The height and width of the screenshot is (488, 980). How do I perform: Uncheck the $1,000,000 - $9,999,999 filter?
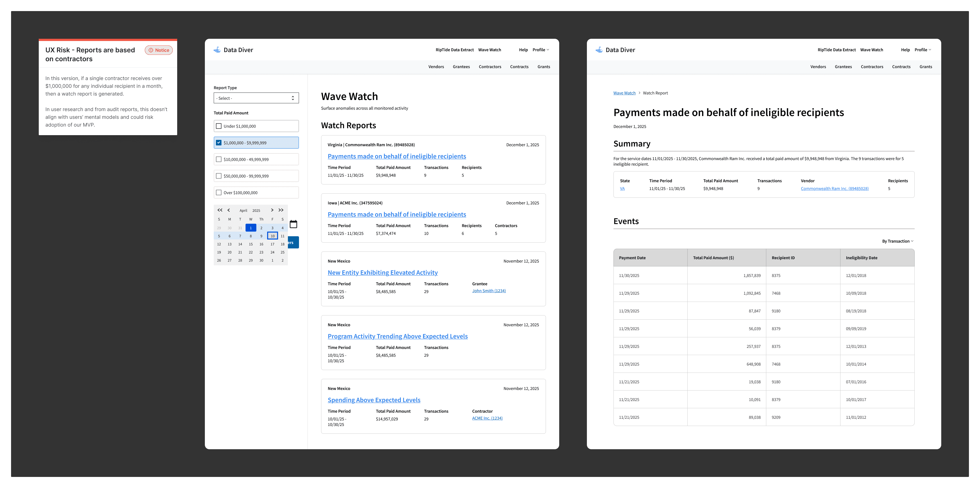tap(219, 143)
